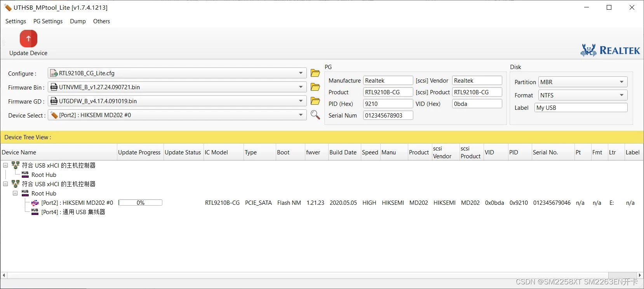
Task: Click the Device Tree View heading
Action: click(28, 137)
